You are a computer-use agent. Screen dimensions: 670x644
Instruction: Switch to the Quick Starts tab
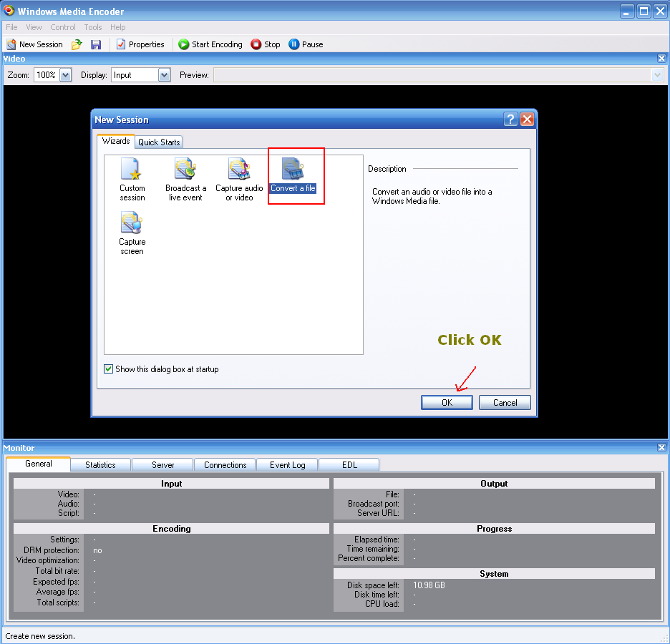(159, 142)
